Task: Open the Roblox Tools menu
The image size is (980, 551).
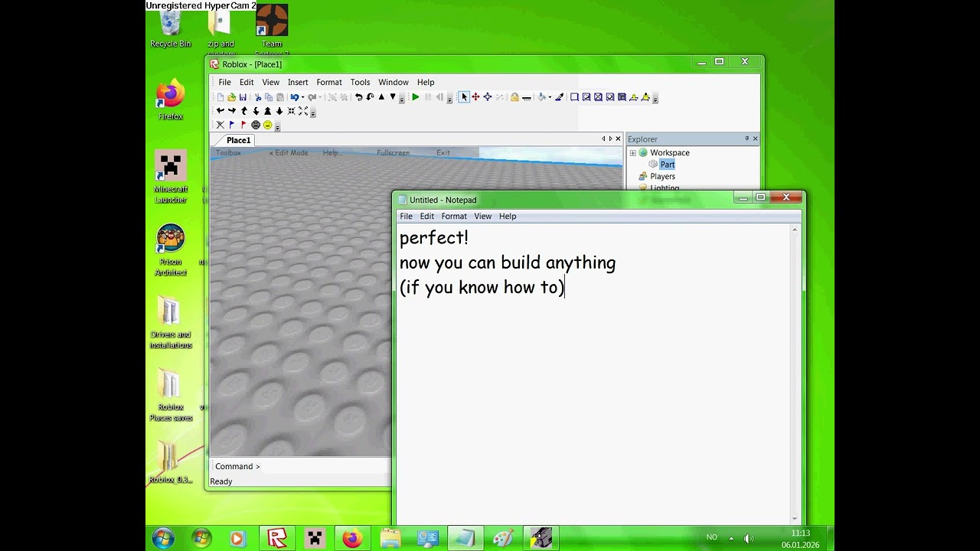Action: pos(360,82)
